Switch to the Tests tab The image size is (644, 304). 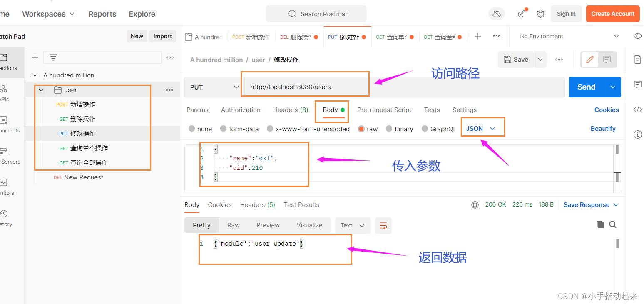tap(432, 110)
